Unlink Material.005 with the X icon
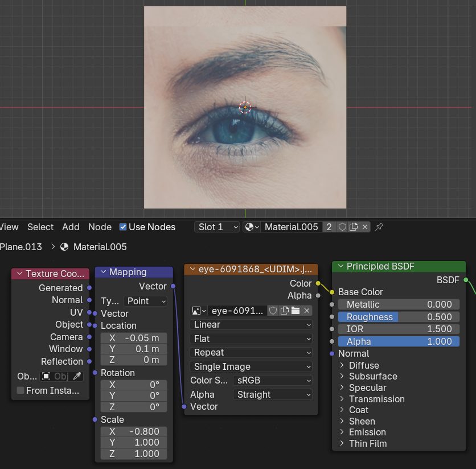Screen dimensions: 476x469 pos(364,227)
